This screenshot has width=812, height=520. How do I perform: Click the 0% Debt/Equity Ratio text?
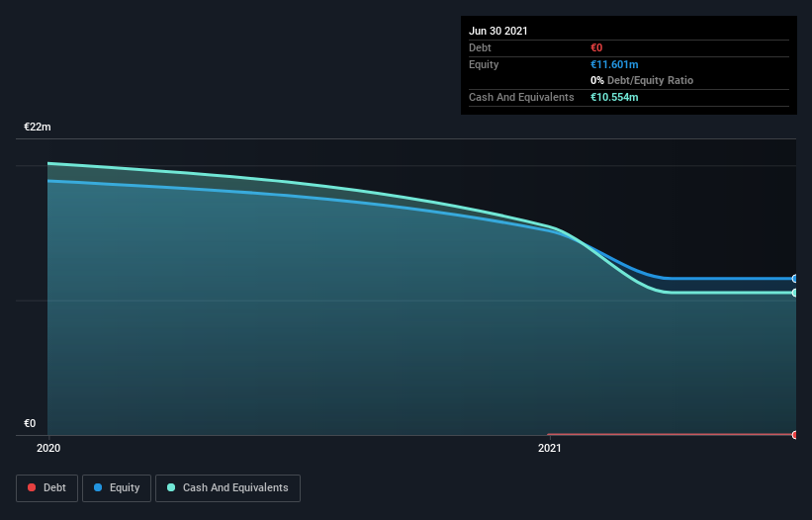642,80
